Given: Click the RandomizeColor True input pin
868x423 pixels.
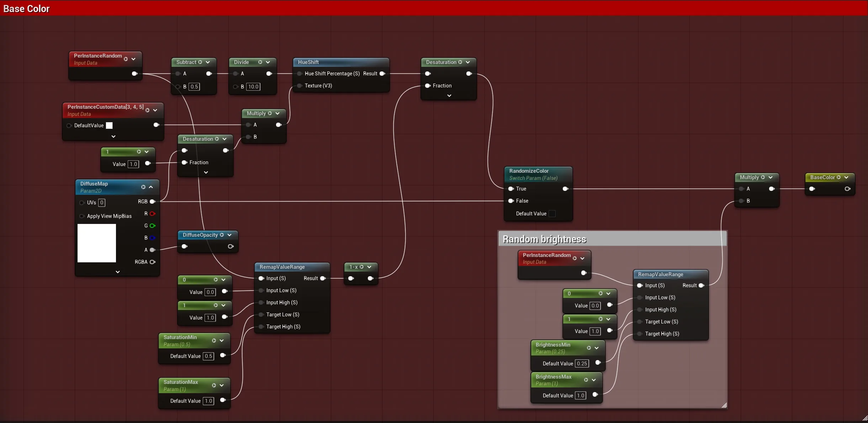Looking at the screenshot, I should coord(511,189).
